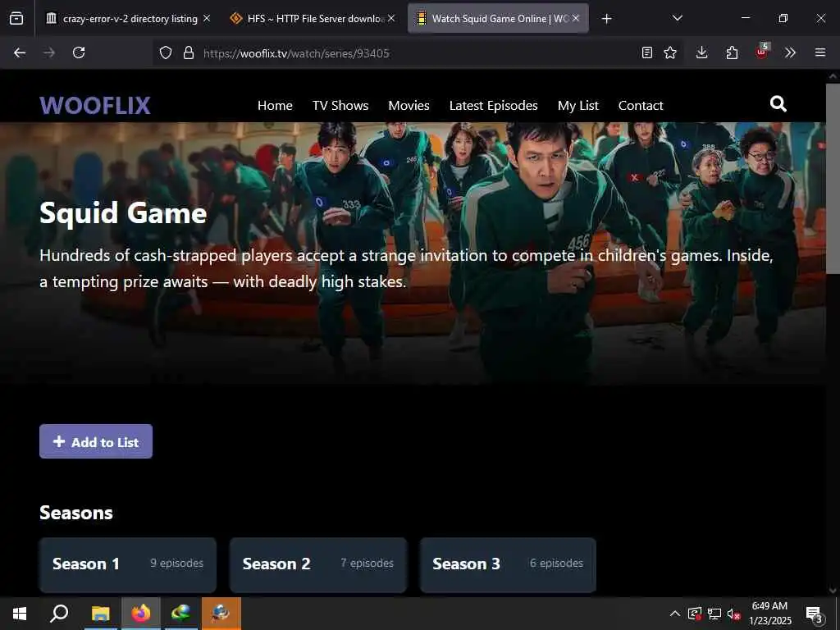Show more tools overflow chevrons

click(x=790, y=52)
